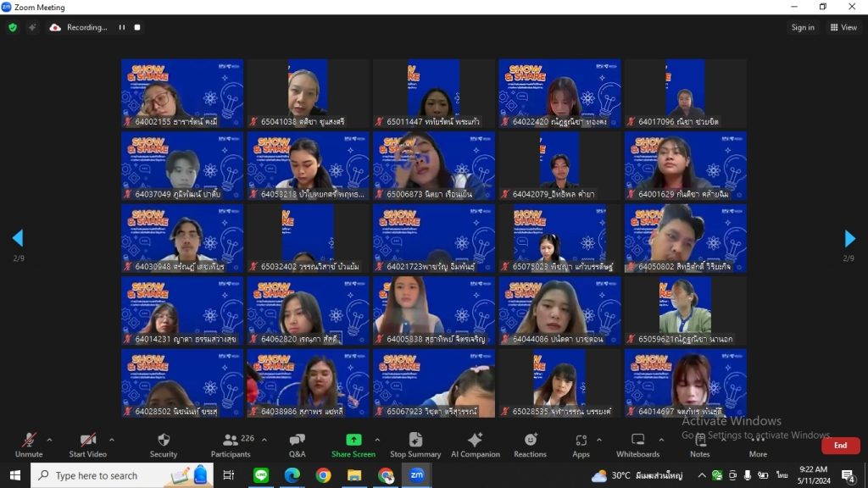Unmute the microphone
This screenshot has width=868, height=488.
pyautogui.click(x=29, y=446)
